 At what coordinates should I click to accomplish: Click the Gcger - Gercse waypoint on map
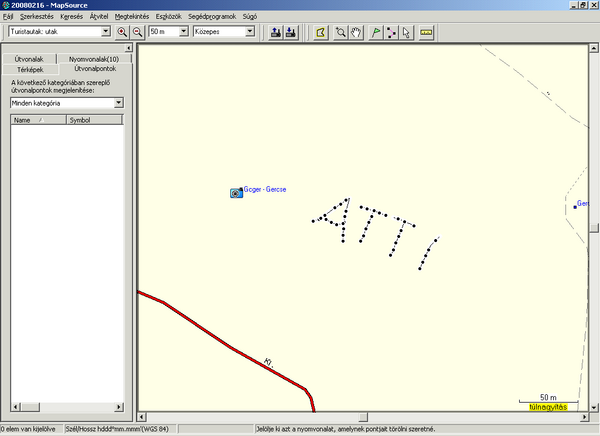[236, 192]
